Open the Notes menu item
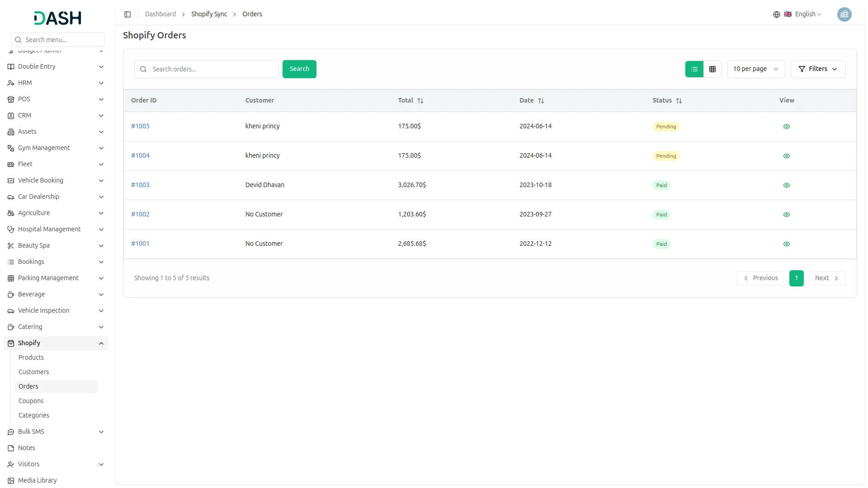This screenshot has width=868, height=488. click(x=56, y=448)
